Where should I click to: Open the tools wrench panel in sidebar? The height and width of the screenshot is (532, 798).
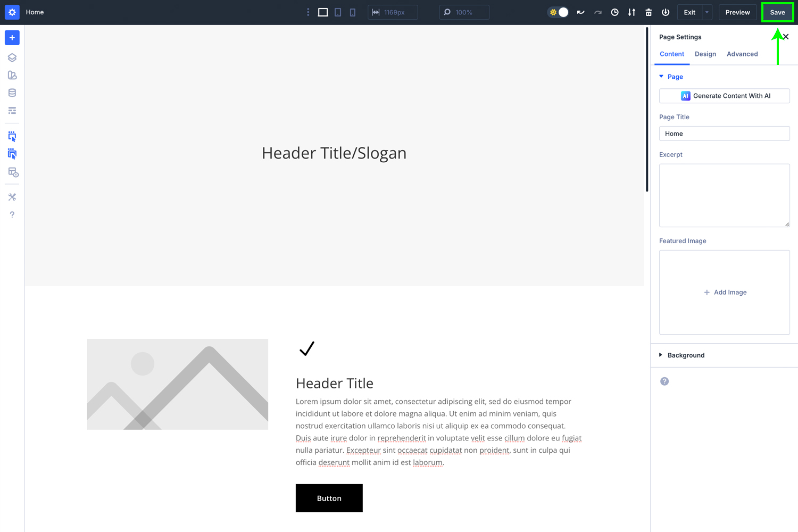point(12,197)
